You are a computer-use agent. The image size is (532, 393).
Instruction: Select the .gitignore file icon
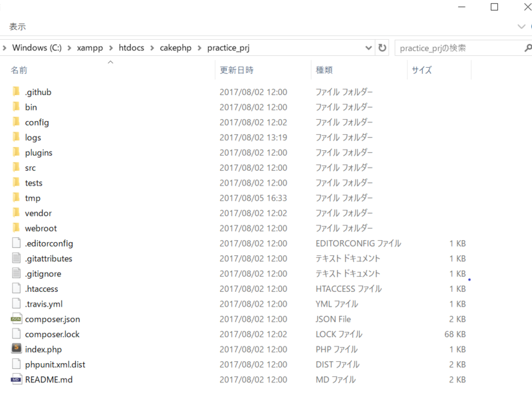[x=17, y=273]
